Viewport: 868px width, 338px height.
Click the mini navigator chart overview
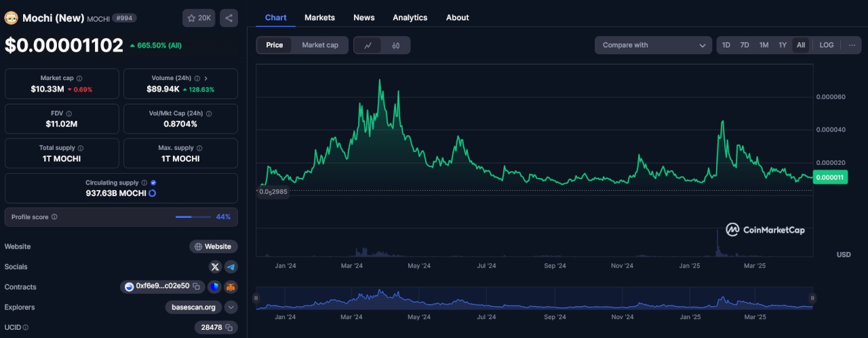(534, 298)
